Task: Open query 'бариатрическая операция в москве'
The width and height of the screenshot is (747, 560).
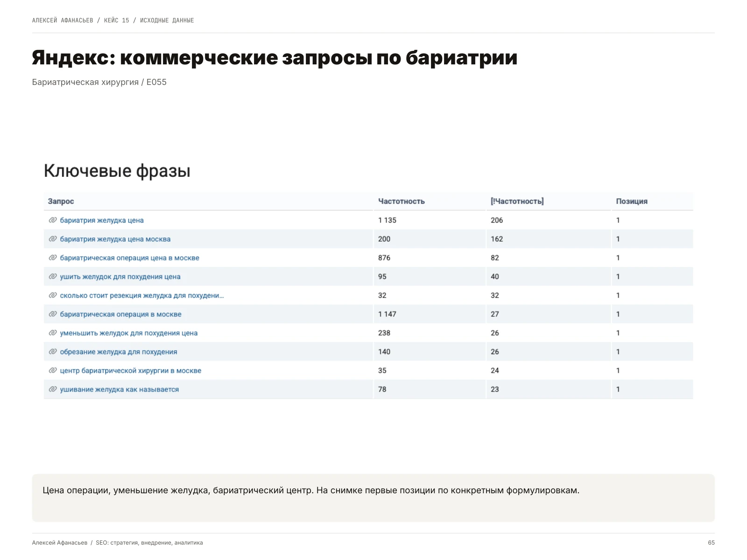Action: click(x=121, y=315)
